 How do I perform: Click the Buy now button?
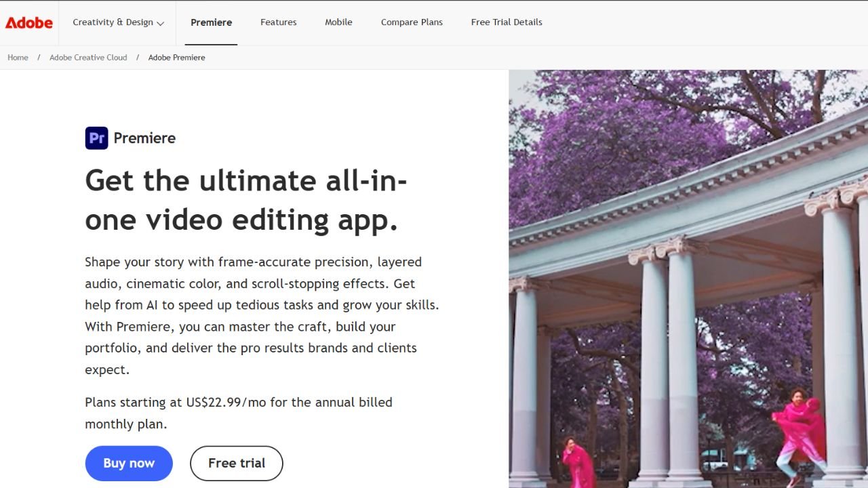point(129,464)
